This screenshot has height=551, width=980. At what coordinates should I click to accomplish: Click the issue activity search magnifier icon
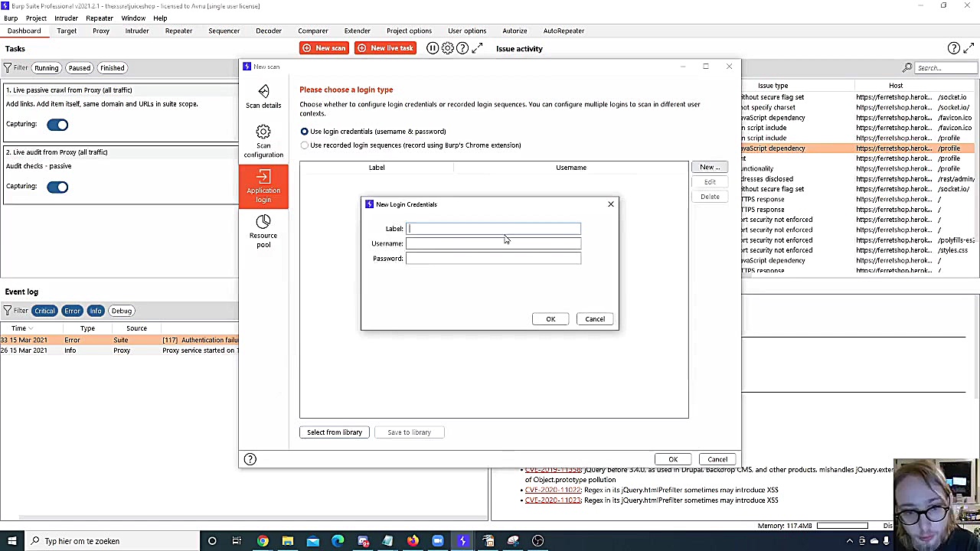point(907,68)
